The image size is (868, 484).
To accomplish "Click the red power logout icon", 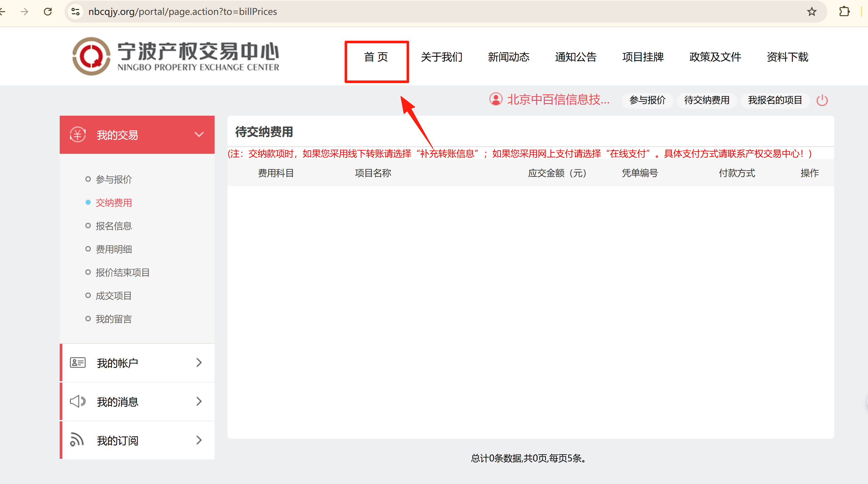I will point(822,100).
